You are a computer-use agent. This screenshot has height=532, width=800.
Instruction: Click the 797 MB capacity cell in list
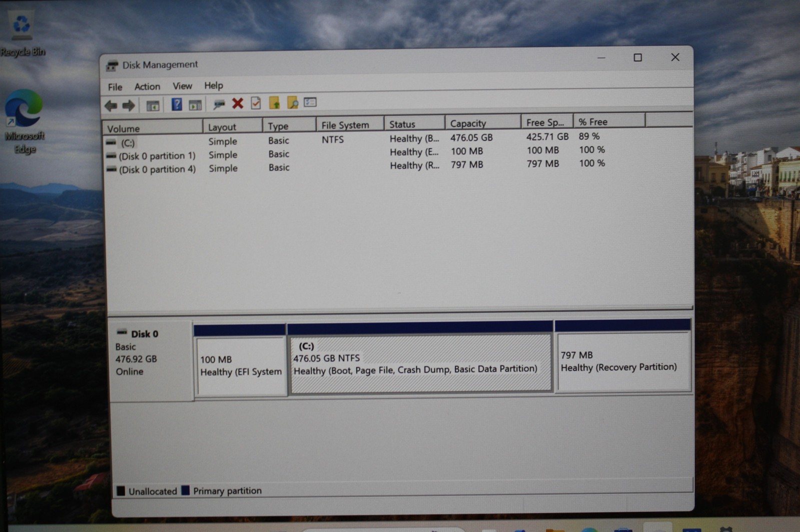(467, 164)
